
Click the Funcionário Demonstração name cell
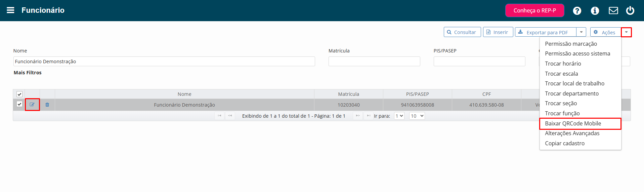[184, 105]
